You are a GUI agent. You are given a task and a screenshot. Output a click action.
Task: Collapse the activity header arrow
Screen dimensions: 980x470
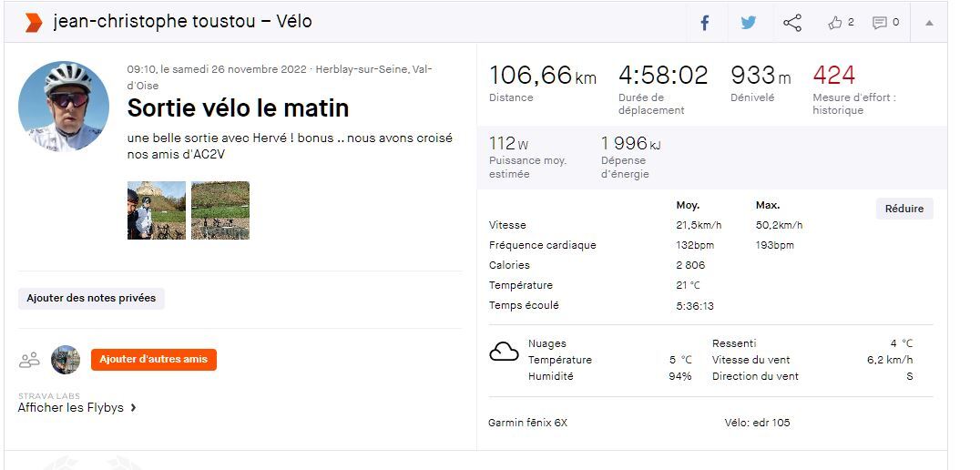(929, 23)
